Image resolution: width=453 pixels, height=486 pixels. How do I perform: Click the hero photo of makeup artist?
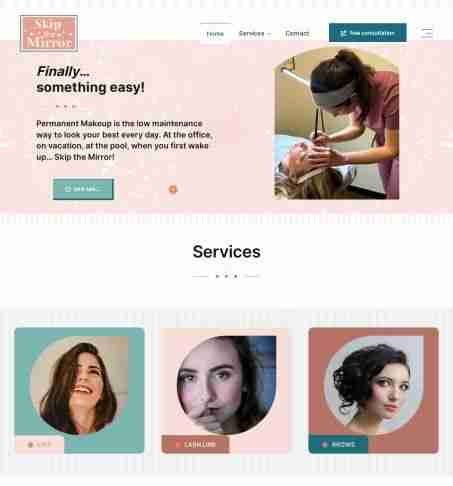click(x=336, y=123)
